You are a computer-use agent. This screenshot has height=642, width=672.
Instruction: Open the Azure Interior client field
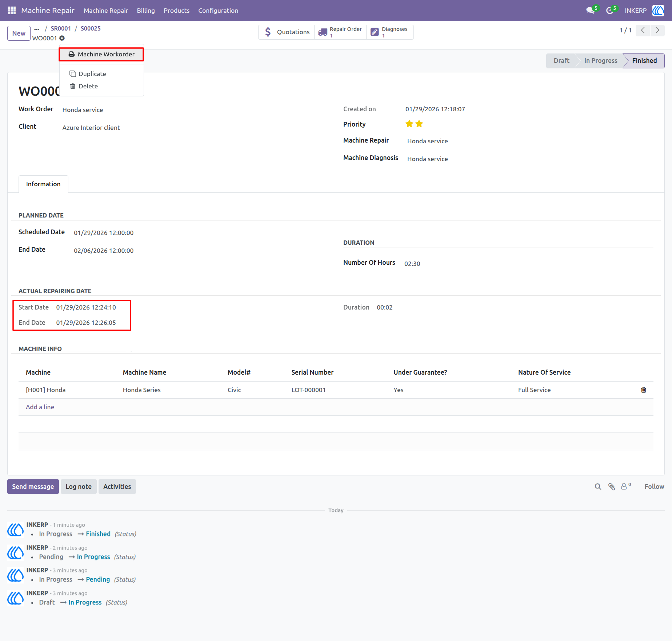[91, 128]
